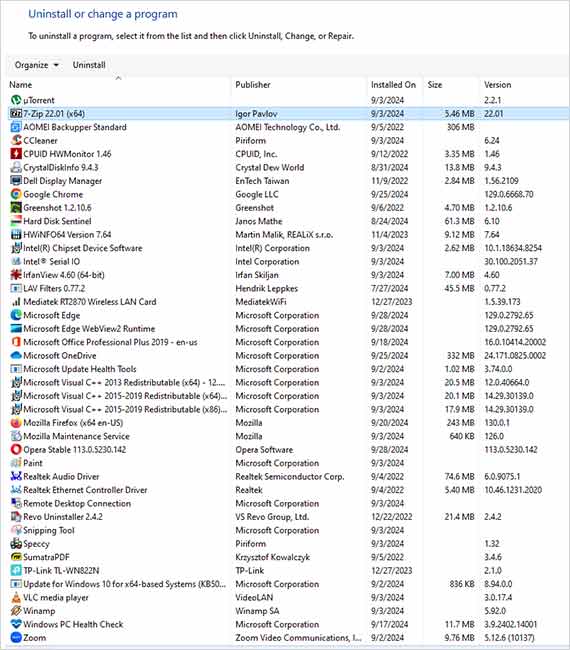Click Zoom Video Communications publisher cell
Viewport: 570px width, 650px height.
(298, 638)
